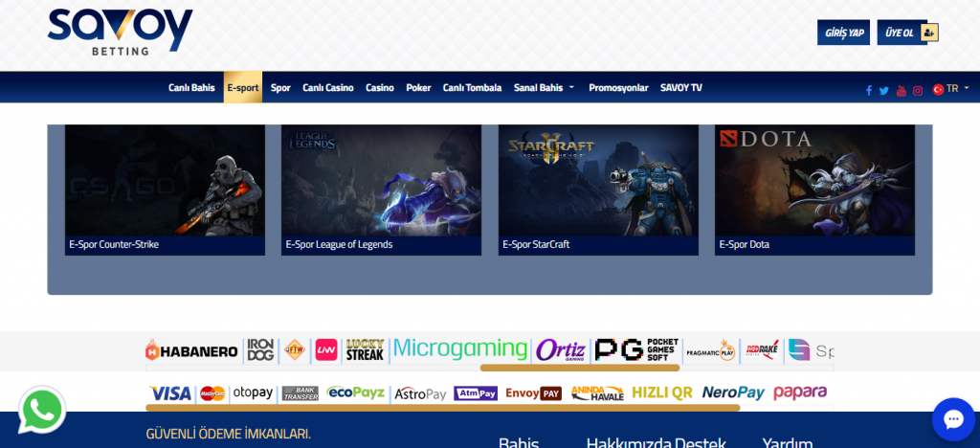Go to the Spor section

280,87
